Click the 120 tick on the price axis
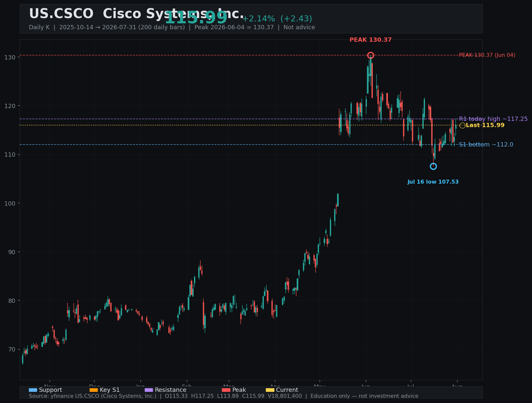532x403 pixels. (10, 106)
